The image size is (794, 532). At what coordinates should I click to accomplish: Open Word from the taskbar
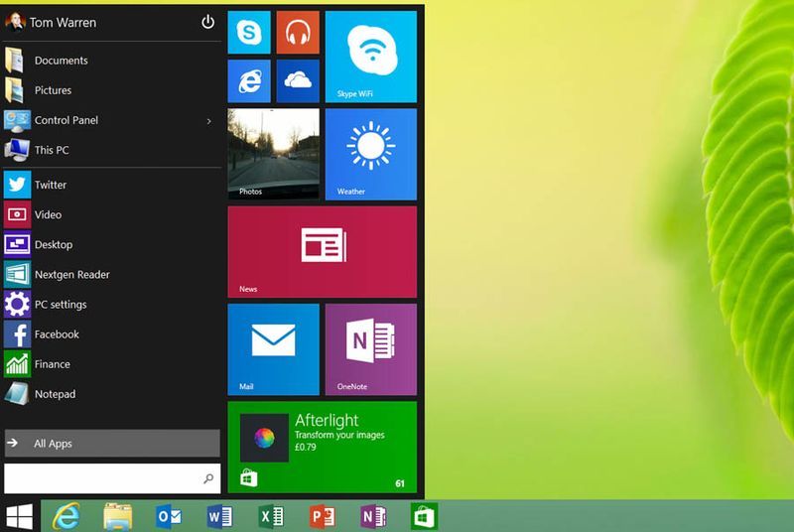[x=217, y=516]
